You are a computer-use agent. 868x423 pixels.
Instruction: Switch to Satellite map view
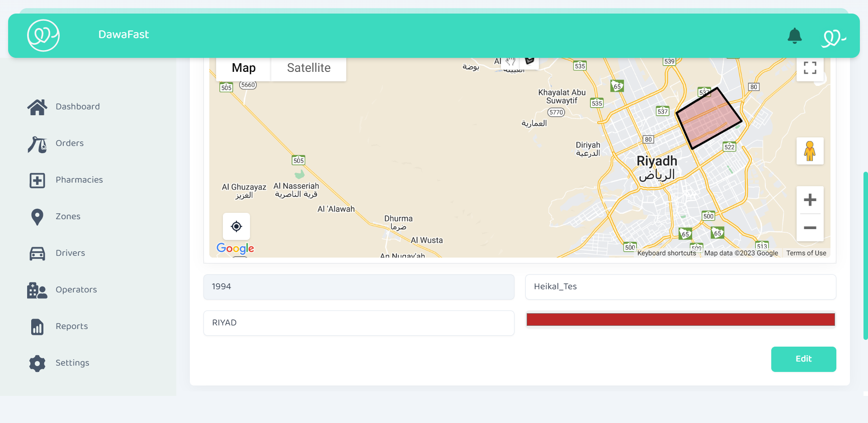click(309, 68)
